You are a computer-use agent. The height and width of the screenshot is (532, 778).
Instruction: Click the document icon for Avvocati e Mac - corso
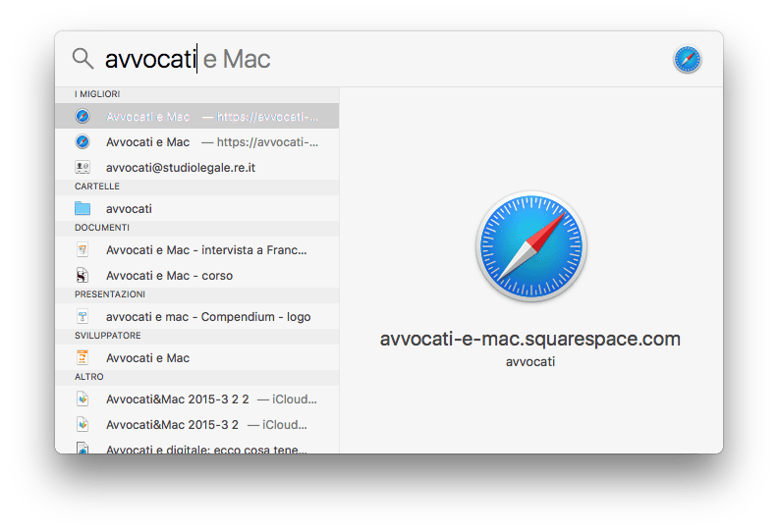click(x=83, y=275)
